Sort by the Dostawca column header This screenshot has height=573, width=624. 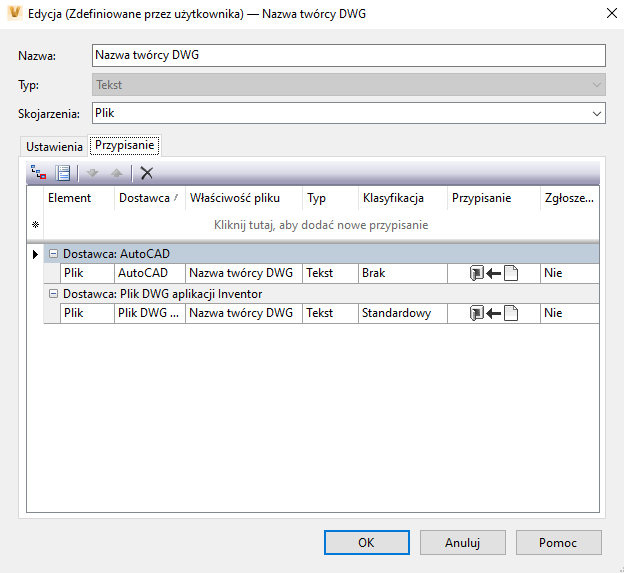tap(150, 198)
